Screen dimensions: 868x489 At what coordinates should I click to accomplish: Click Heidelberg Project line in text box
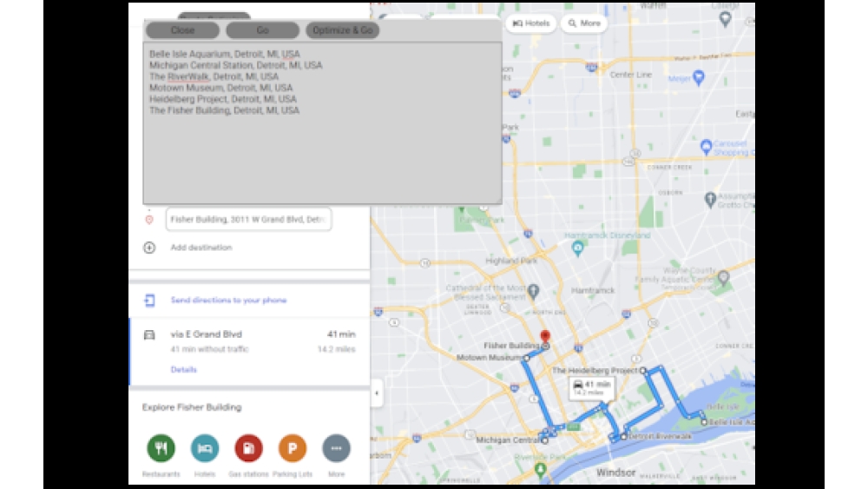pos(223,98)
